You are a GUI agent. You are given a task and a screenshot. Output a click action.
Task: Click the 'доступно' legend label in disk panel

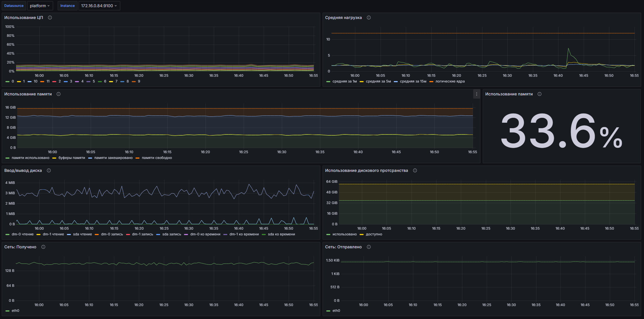(374, 234)
